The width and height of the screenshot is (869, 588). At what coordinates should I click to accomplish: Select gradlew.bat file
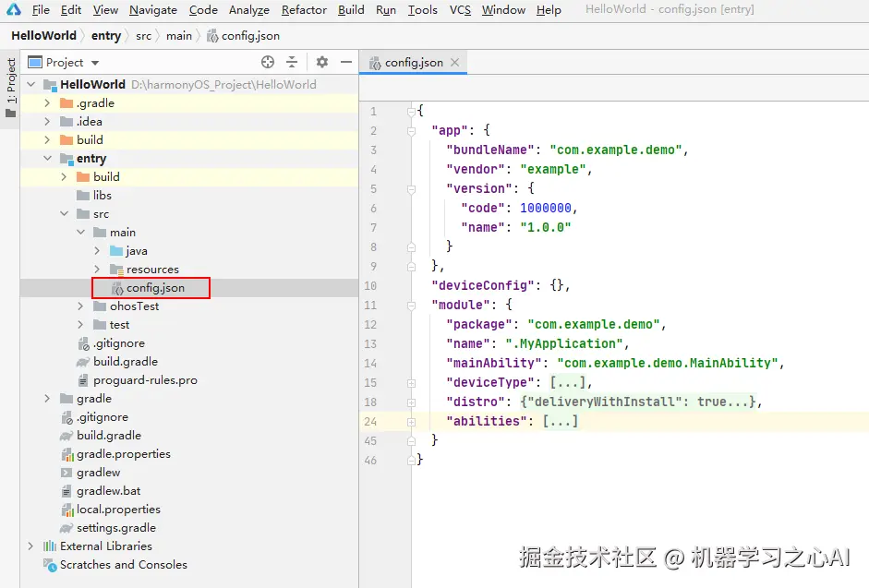pos(109,490)
